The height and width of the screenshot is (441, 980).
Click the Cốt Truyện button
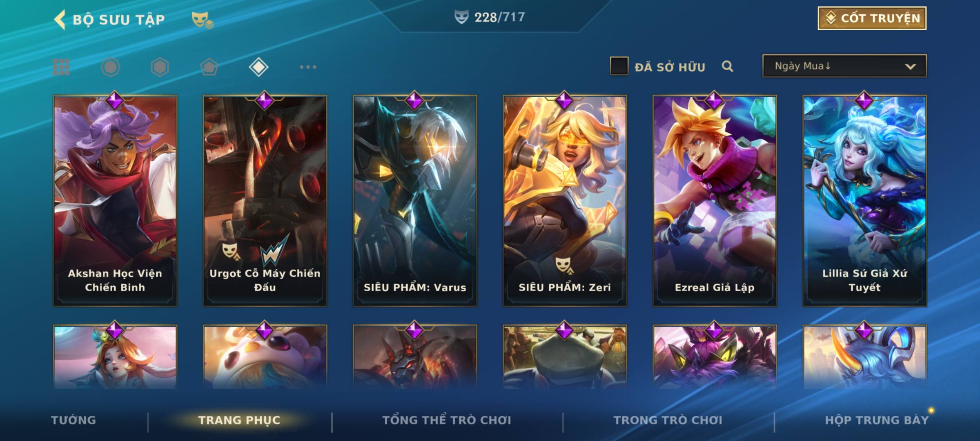pos(872,18)
